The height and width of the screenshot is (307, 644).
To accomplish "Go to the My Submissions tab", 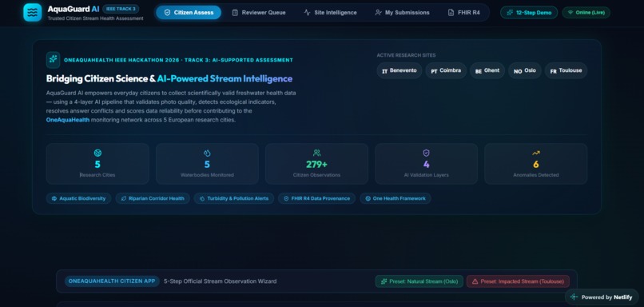I will click(402, 12).
